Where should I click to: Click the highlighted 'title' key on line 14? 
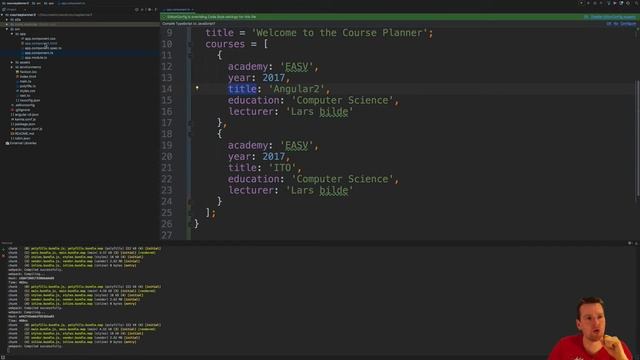(242, 89)
